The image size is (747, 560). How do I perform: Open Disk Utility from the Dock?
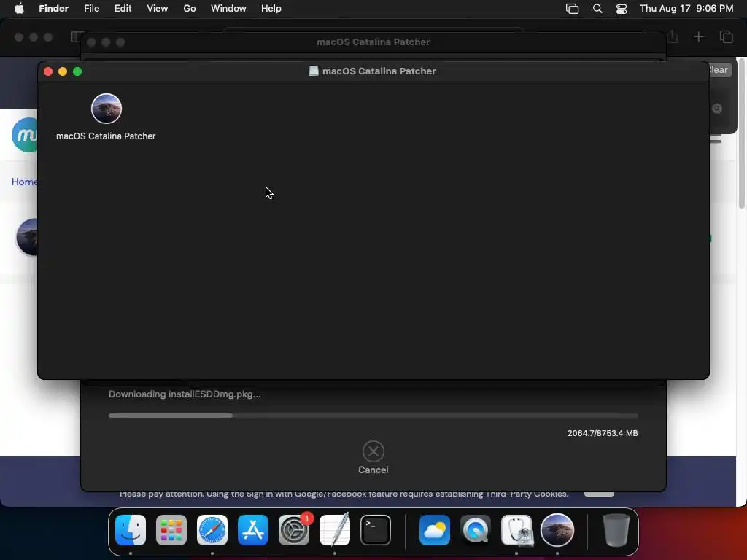pos(516,530)
